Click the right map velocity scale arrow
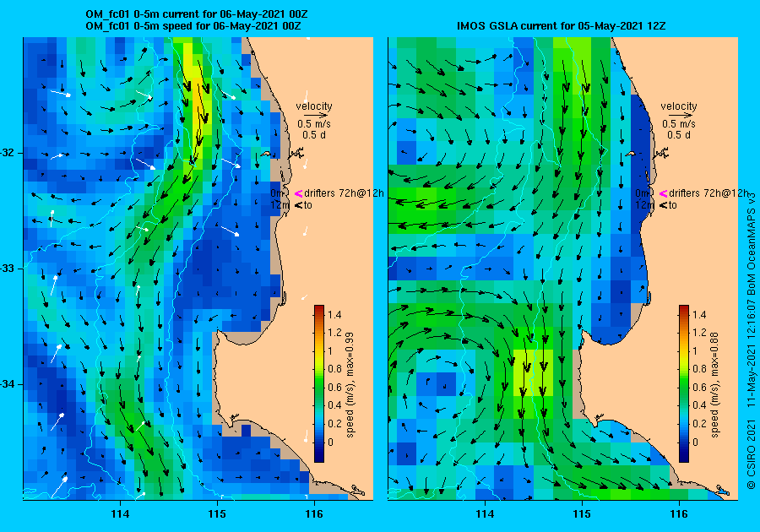This screenshot has height=532, width=760. tap(679, 116)
